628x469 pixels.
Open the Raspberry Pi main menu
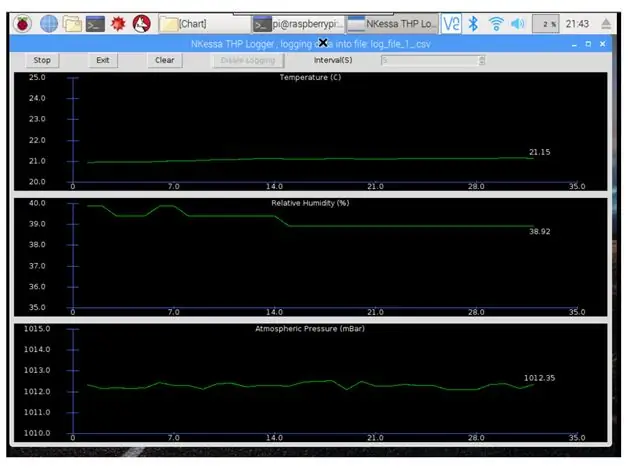click(x=22, y=24)
